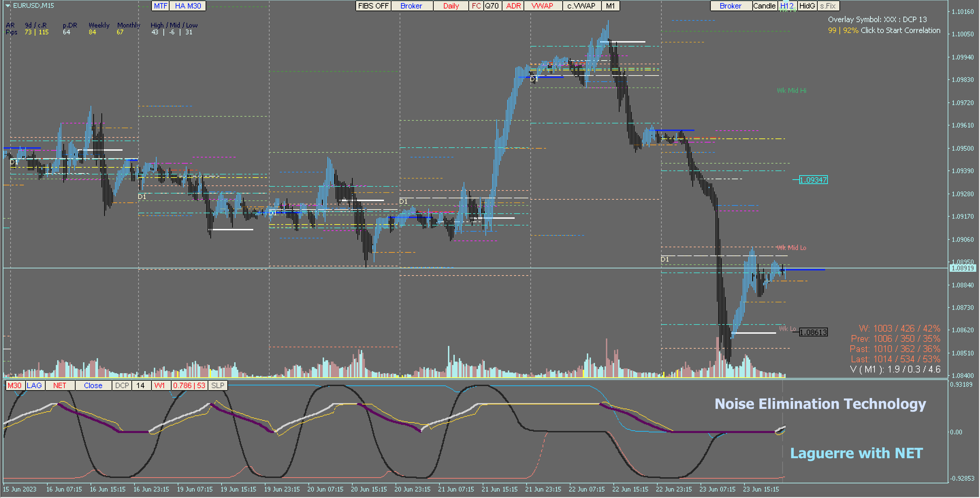The height and width of the screenshot is (498, 980).
Task: Click the HA M30 button
Action: coord(188,6)
